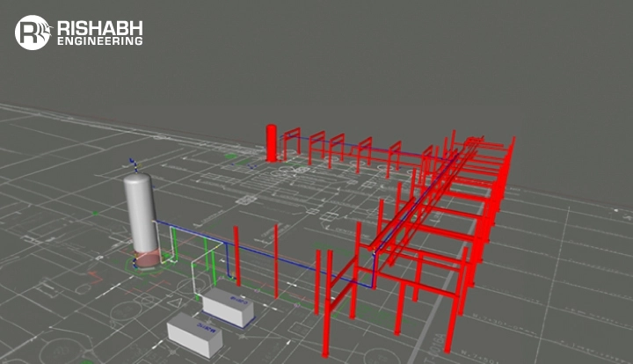633x364 pixels.
Task: Select the pink skirt base under grey tank
Action: (148, 259)
